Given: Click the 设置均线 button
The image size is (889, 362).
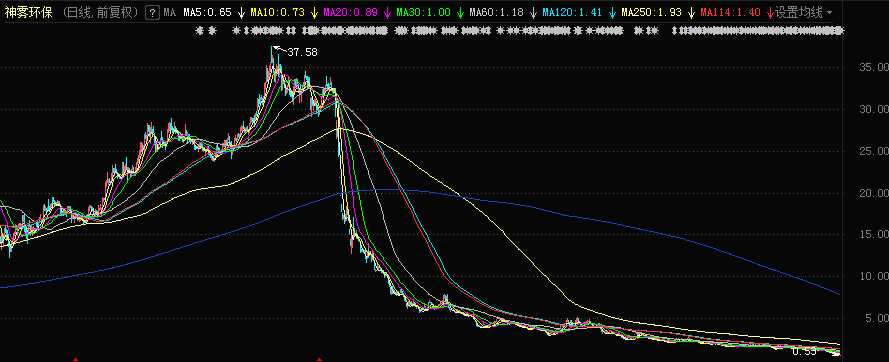Looking at the screenshot, I should coord(798,12).
